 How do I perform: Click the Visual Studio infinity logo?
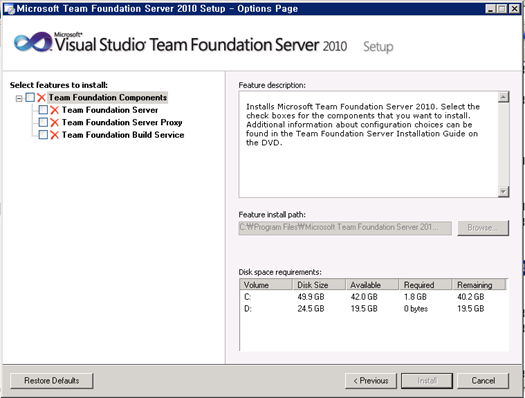pyautogui.click(x=33, y=42)
